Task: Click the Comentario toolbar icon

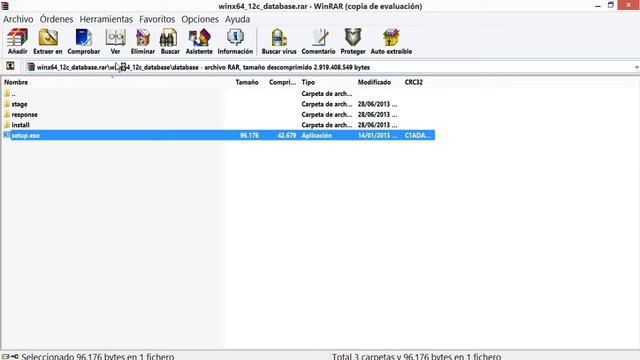Action: click(x=319, y=37)
